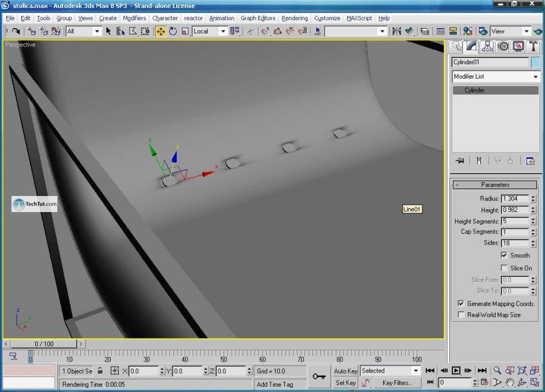545x392 pixels.
Task: Open the Render Scene dialog
Action: [483, 32]
